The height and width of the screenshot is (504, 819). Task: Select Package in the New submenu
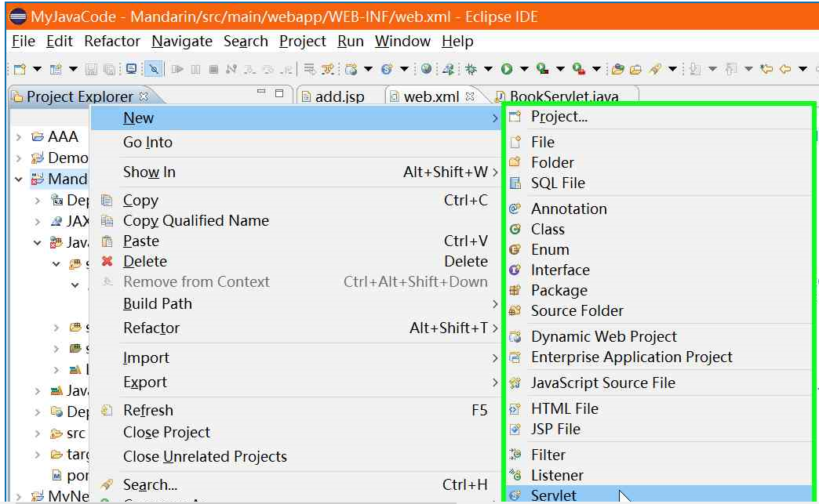659,290
